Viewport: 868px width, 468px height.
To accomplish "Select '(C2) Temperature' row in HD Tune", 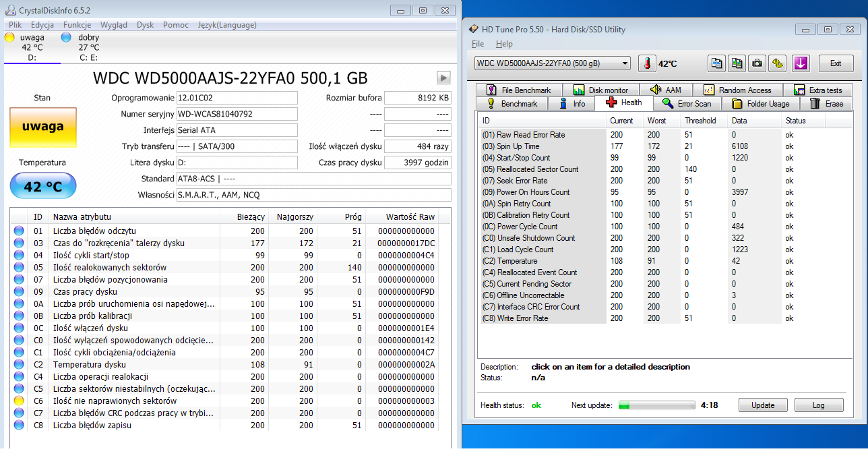I will tap(663, 261).
